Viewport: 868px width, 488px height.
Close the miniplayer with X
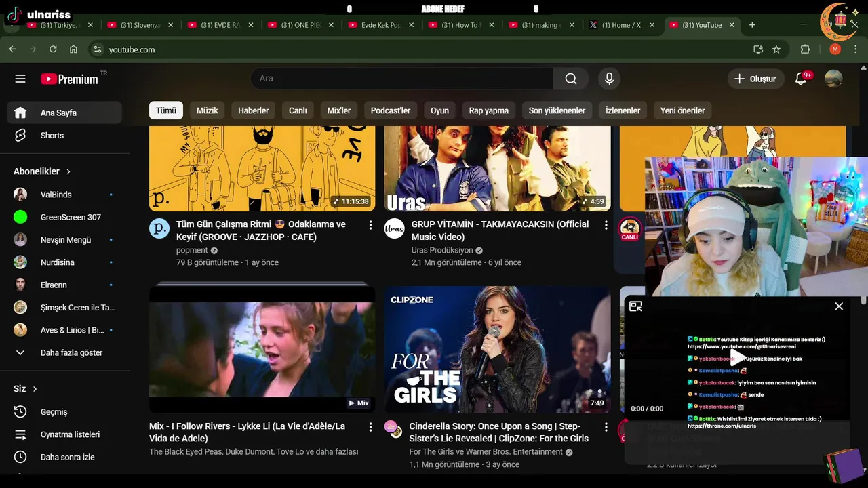[x=839, y=306]
